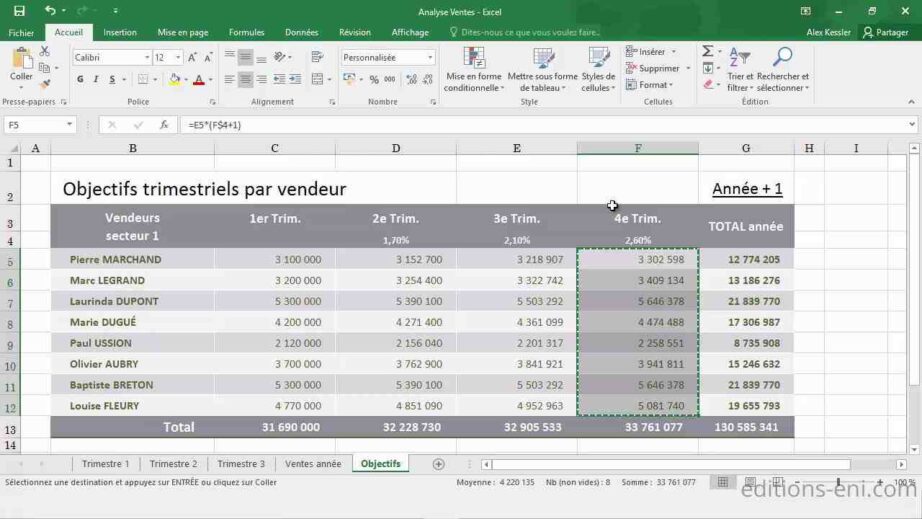Screen dimensions: 922x519
Task: Switch to the Insertion ribbon tab
Action: [120, 32]
